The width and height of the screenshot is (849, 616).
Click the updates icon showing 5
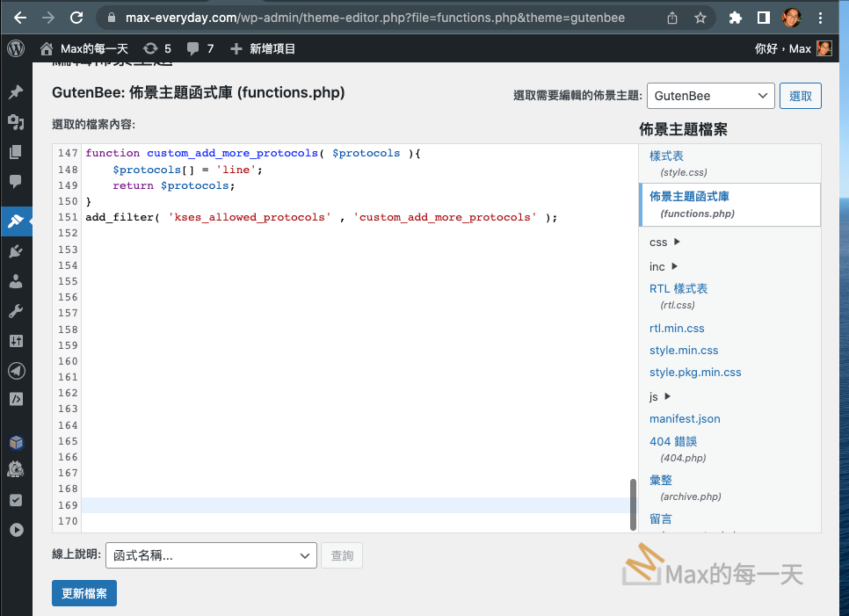click(157, 48)
